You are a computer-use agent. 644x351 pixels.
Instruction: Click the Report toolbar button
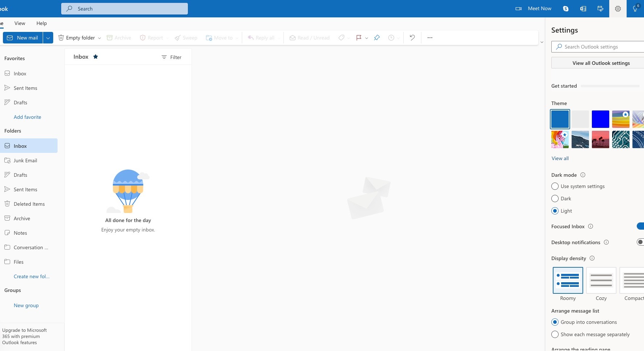pos(151,38)
